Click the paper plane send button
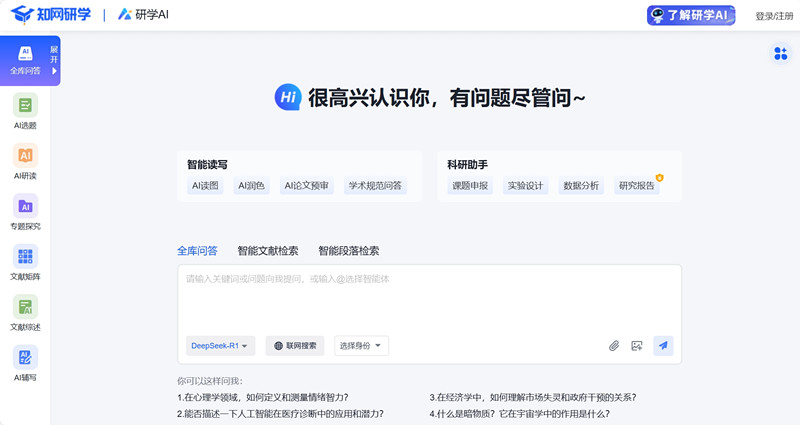This screenshot has height=425, width=800. [663, 345]
